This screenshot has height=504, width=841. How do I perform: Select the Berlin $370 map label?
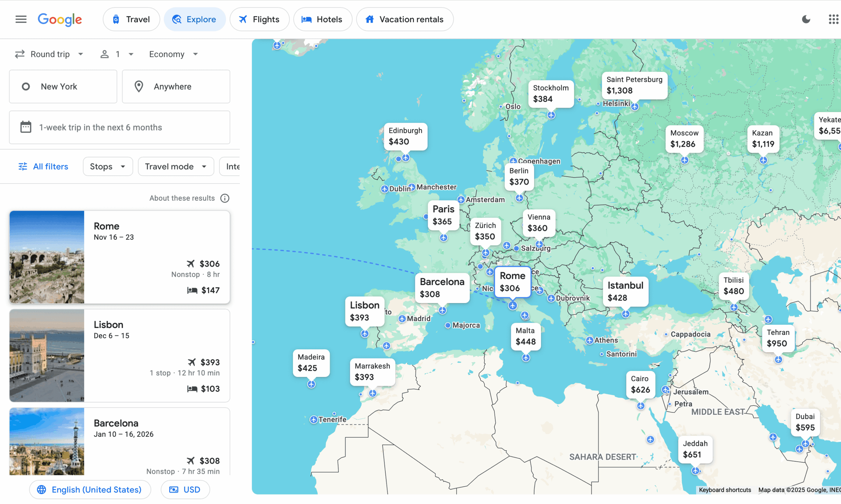click(x=519, y=176)
